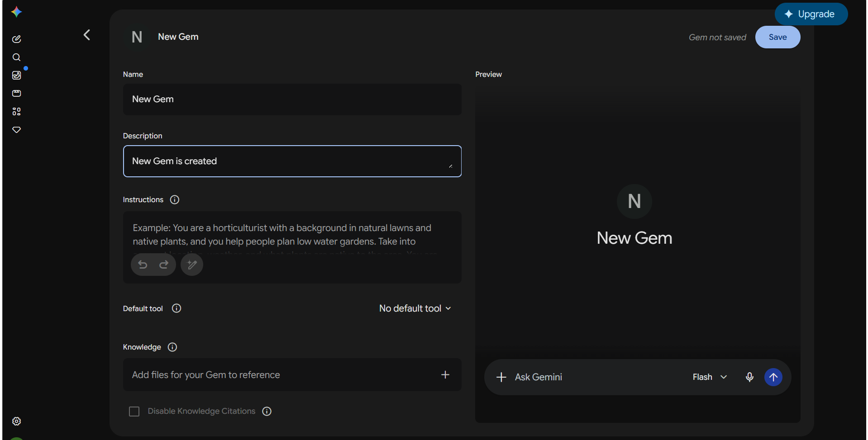Image resolution: width=868 pixels, height=440 pixels.
Task: Click the Add files for your Gem field
Action: pos(292,375)
